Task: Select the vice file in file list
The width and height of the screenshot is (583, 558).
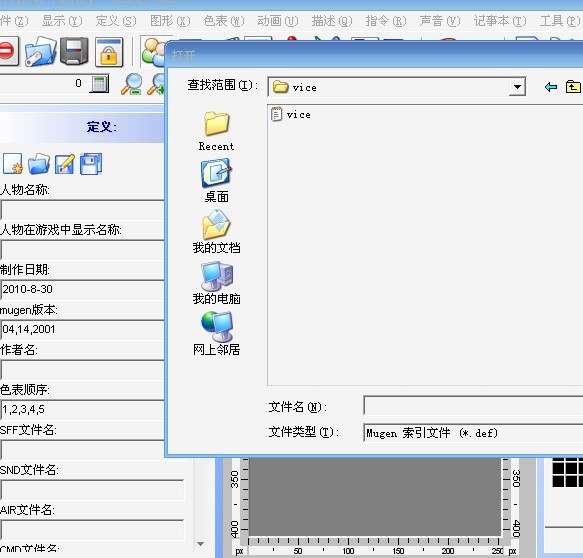Action: point(291,114)
